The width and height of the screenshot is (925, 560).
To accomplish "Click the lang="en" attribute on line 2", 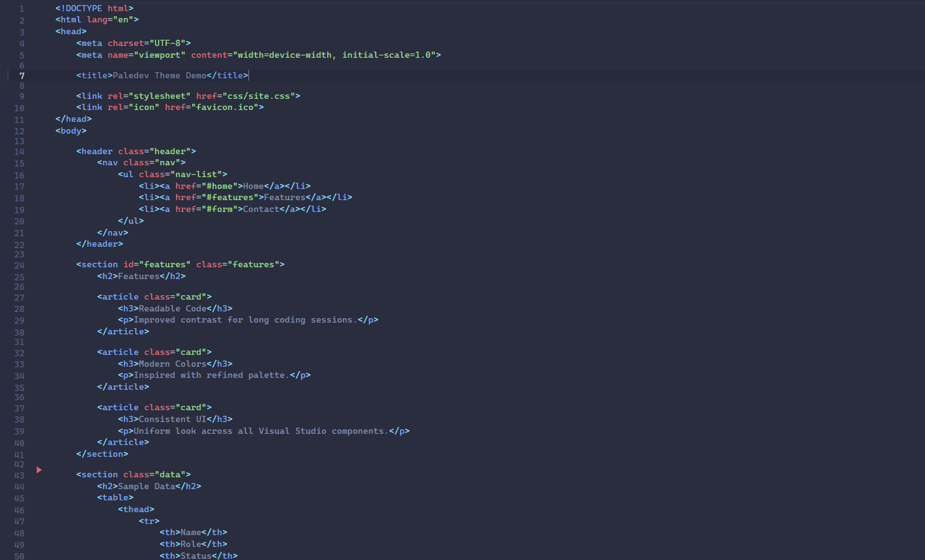I will tap(110, 19).
